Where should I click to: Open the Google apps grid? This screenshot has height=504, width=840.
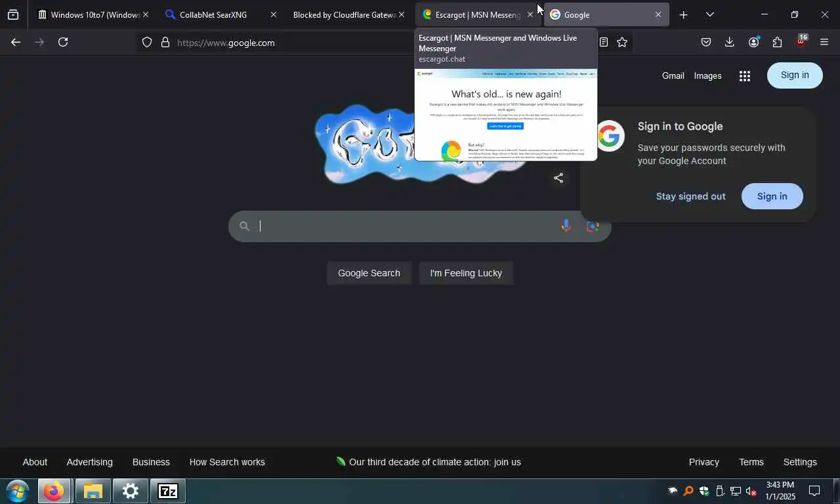(744, 76)
